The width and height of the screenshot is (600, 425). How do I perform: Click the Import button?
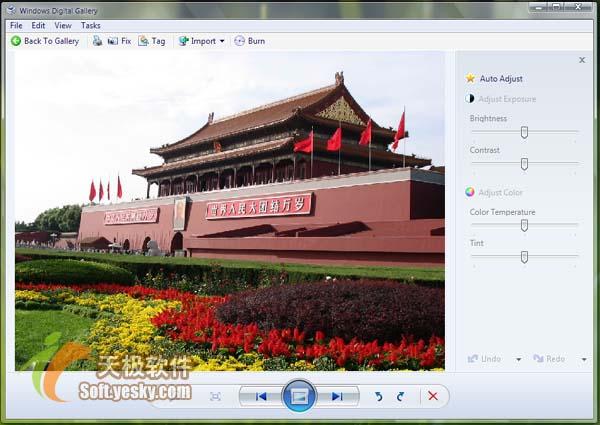click(x=197, y=41)
